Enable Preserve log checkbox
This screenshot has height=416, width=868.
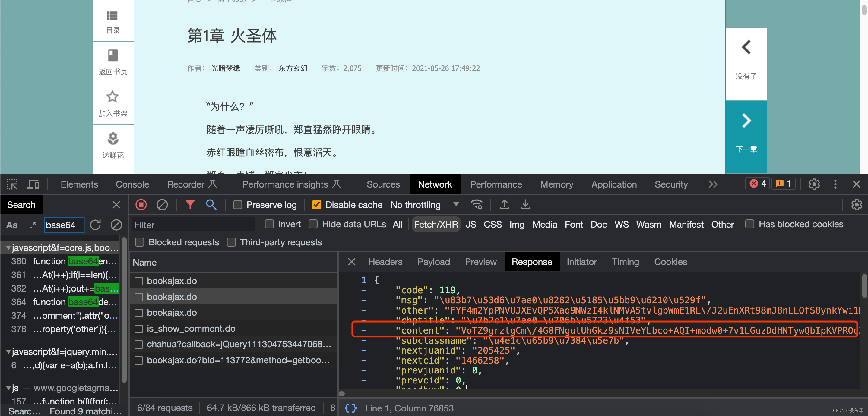click(237, 205)
